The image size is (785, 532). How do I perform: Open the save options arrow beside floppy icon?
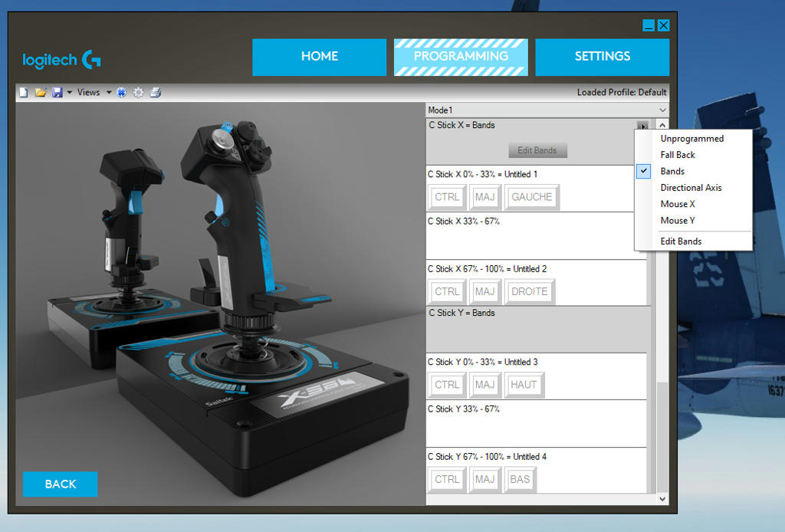(x=70, y=93)
